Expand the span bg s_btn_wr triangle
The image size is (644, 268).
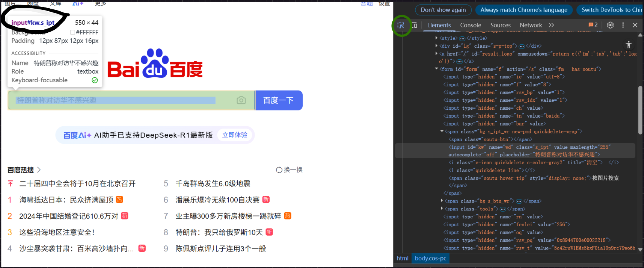coord(442,201)
